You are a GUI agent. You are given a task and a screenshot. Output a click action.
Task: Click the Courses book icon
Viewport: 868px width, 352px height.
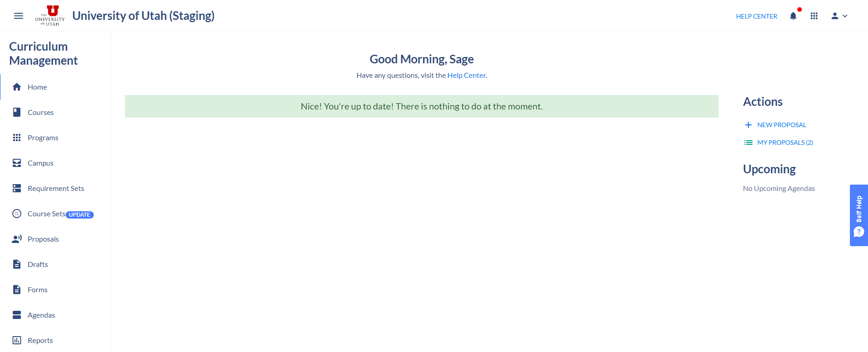point(17,112)
